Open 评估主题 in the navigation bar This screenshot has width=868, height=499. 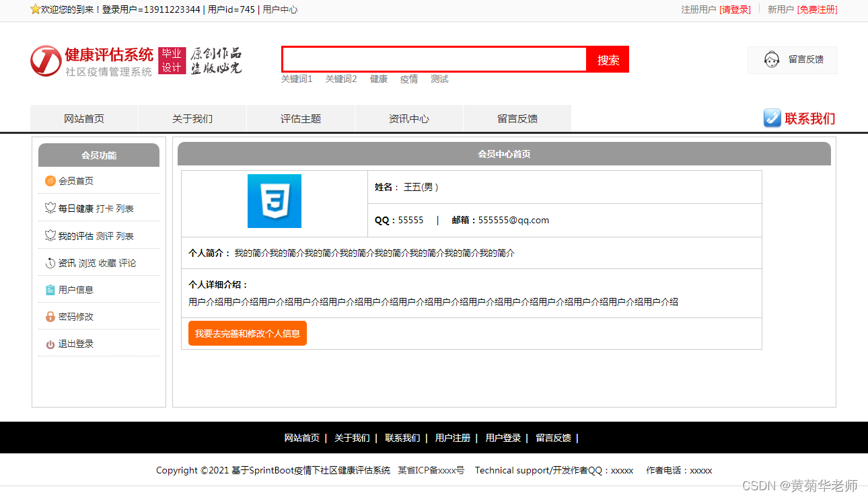(x=301, y=119)
